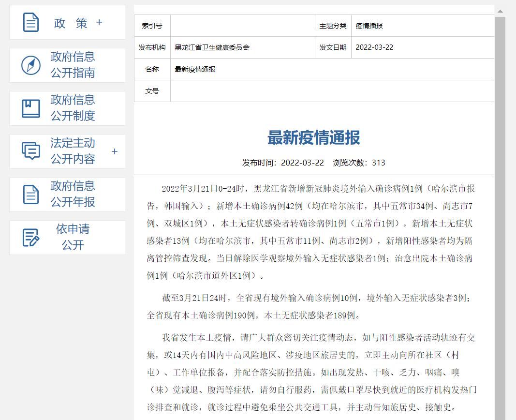
Task: Click the compass icon for 政府信息公开指南
Action: coord(31,65)
